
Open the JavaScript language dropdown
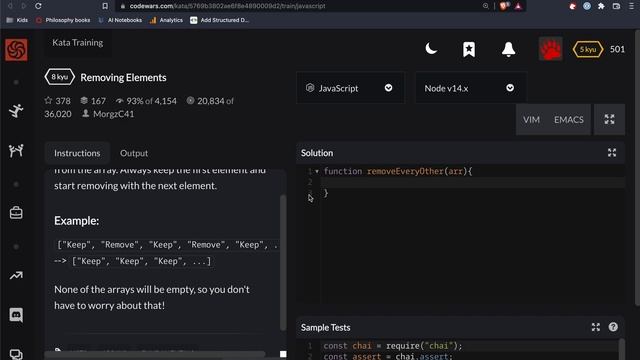pos(350,88)
